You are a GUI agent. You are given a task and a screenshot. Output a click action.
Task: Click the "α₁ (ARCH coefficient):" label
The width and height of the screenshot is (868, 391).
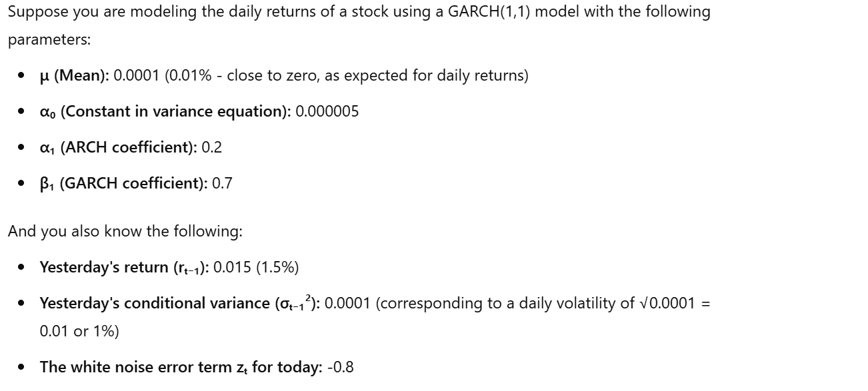(x=118, y=147)
